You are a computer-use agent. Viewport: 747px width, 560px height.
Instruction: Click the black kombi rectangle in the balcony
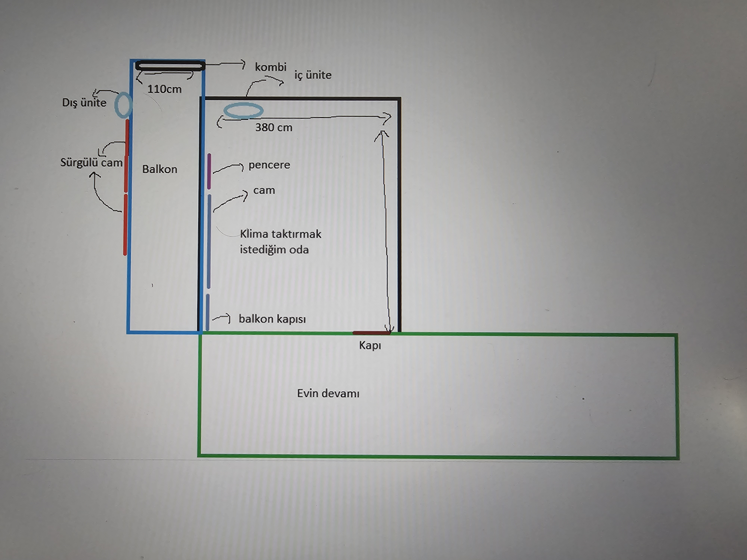click(x=170, y=66)
